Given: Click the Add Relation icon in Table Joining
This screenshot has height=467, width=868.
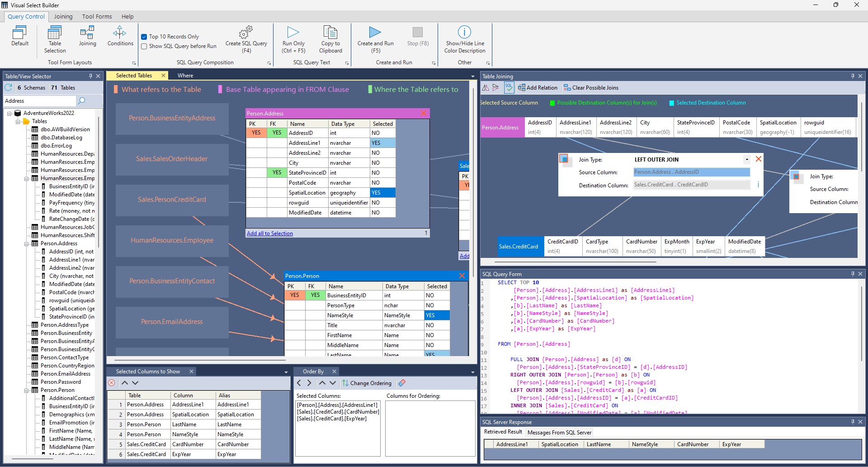Looking at the screenshot, I should pyautogui.click(x=522, y=87).
